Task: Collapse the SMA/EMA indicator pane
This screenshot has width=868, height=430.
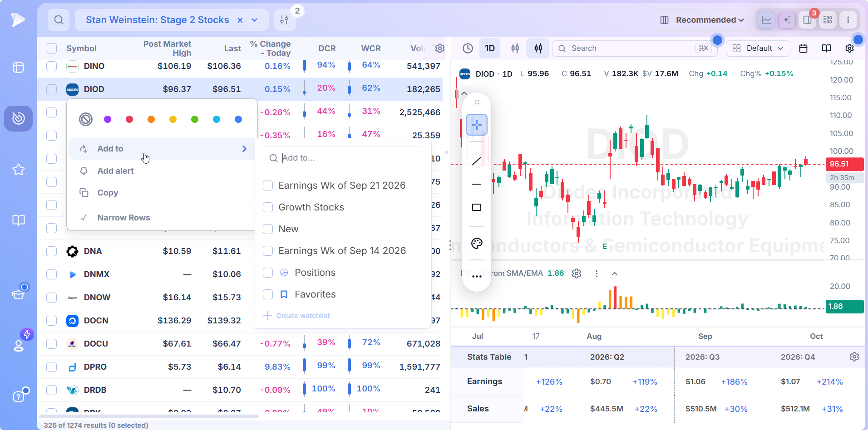Action: pyautogui.click(x=615, y=274)
